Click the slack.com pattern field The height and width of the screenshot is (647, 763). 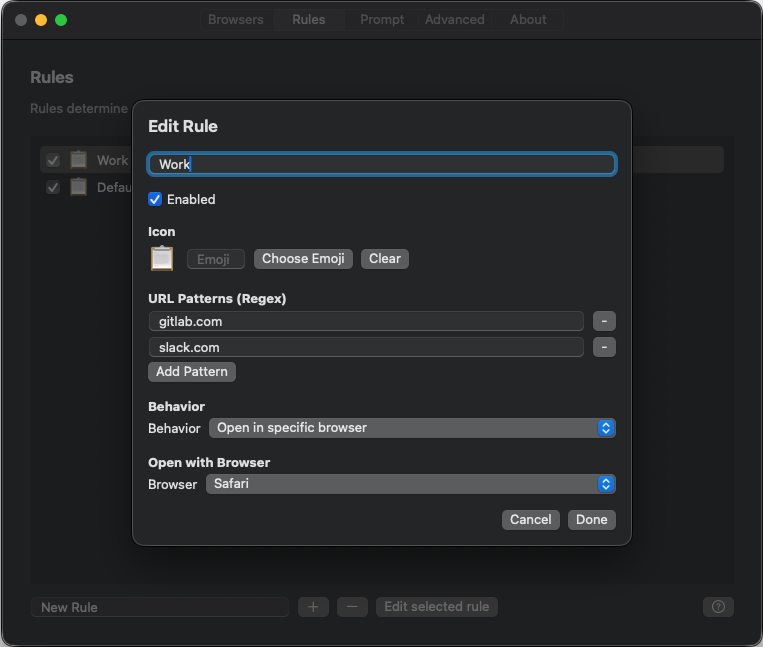click(366, 347)
